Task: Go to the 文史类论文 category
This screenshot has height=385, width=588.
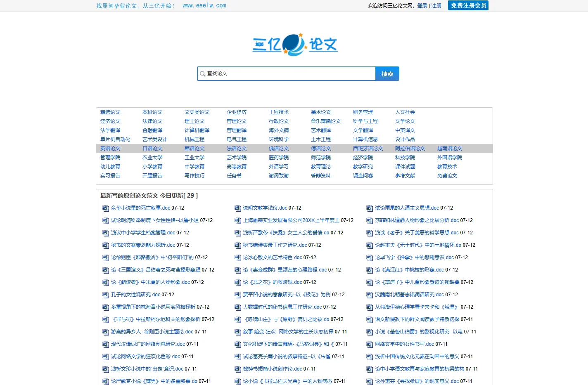Action: click(197, 112)
